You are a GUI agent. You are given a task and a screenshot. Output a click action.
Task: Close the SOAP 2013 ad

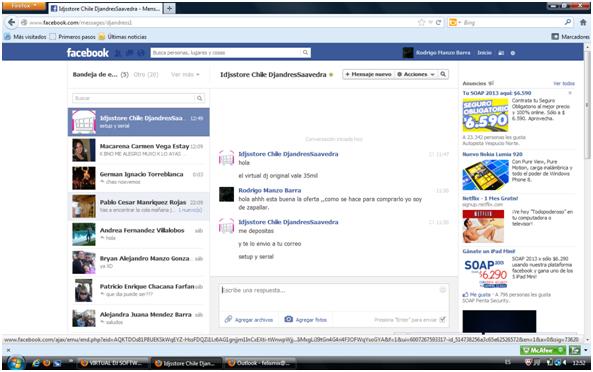(x=570, y=93)
